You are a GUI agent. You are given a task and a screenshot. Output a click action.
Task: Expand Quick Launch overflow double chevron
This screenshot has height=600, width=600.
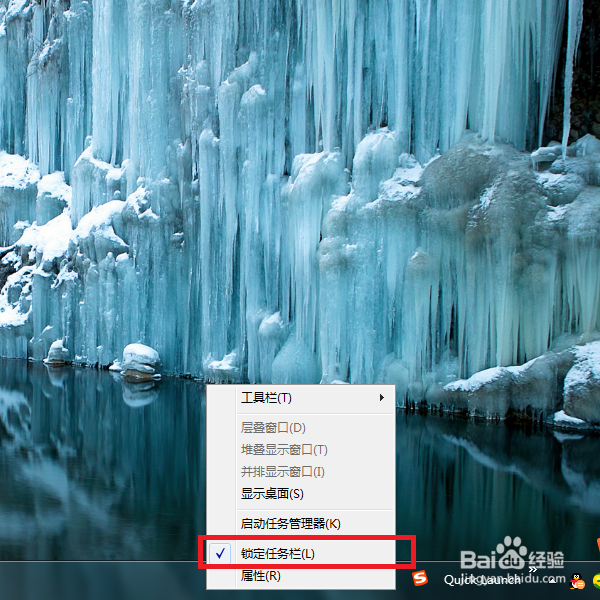[x=533, y=570]
